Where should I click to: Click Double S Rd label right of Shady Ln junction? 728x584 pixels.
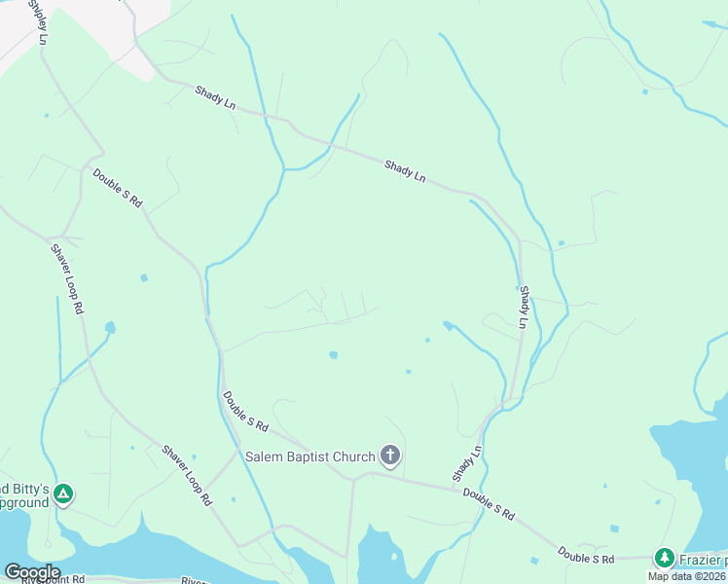point(489,504)
